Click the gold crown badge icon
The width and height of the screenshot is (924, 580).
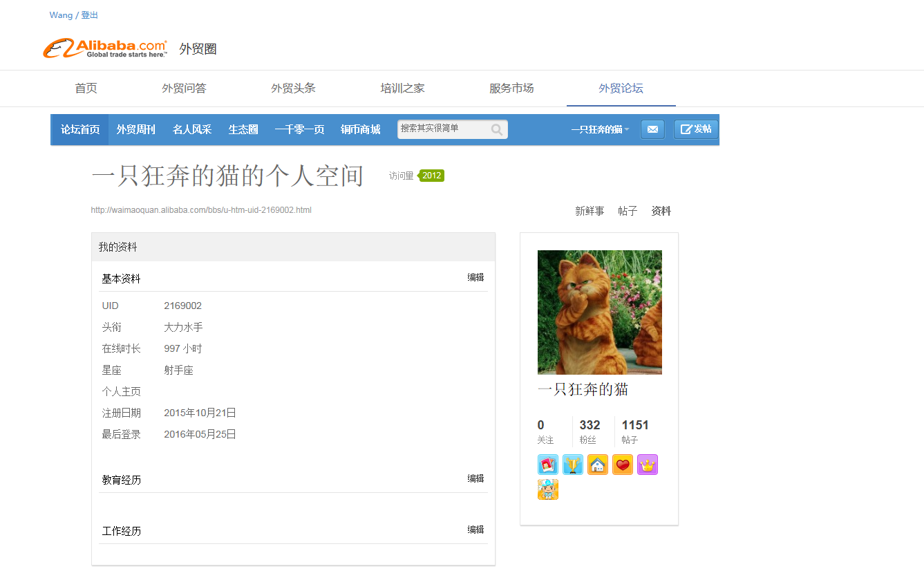point(647,465)
